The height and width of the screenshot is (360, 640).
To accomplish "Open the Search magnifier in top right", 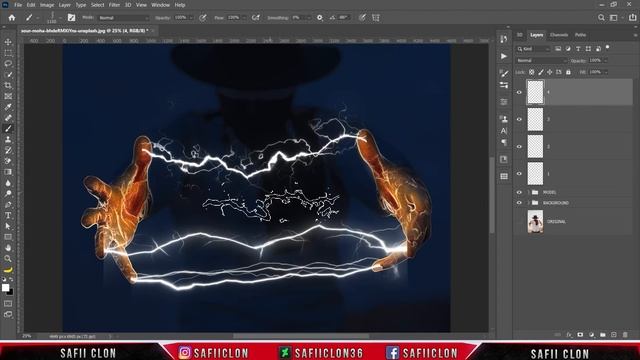I will pos(601,18).
